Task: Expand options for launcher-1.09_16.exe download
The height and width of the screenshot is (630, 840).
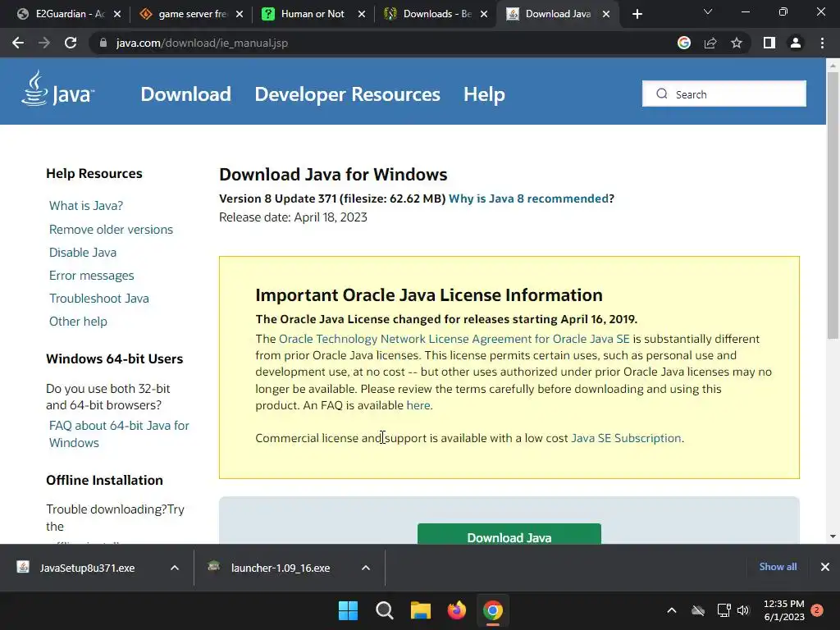Action: [366, 568]
